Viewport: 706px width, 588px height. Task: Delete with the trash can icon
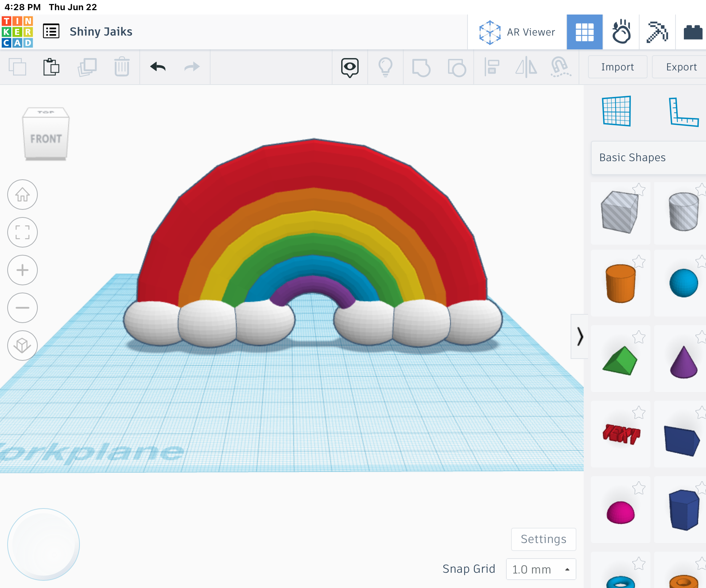click(x=122, y=67)
